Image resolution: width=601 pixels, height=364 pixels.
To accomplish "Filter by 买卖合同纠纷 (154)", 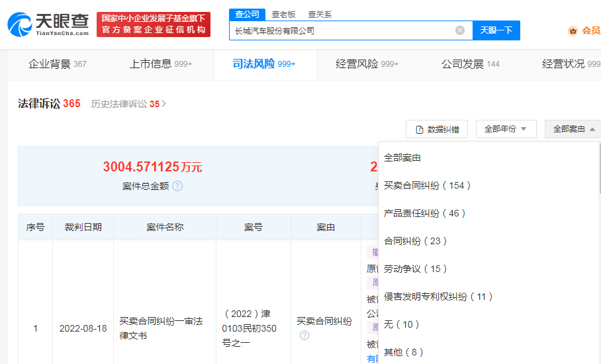I will pos(427,185).
